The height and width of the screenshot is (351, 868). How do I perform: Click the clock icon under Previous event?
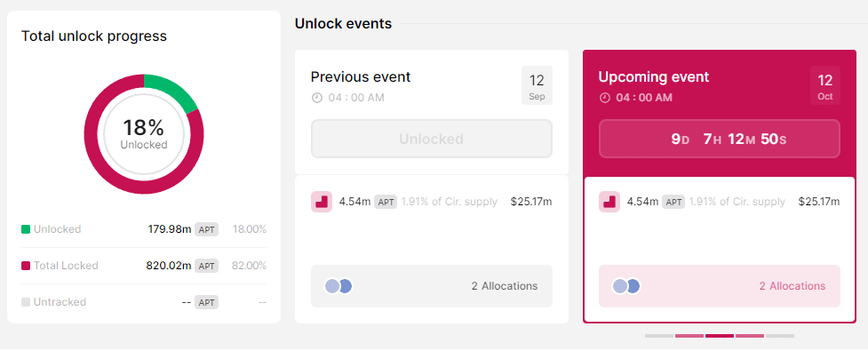click(316, 98)
